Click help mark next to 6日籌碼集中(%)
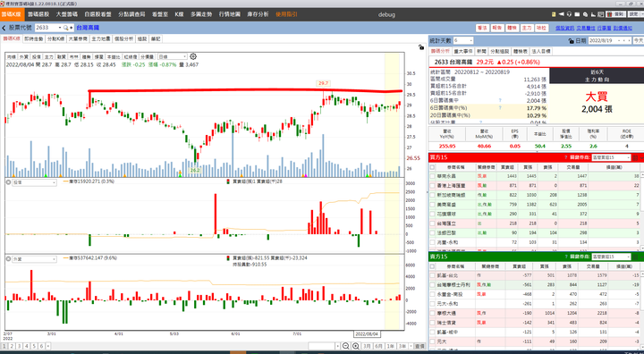The height and width of the screenshot is (354, 644). pos(500,108)
